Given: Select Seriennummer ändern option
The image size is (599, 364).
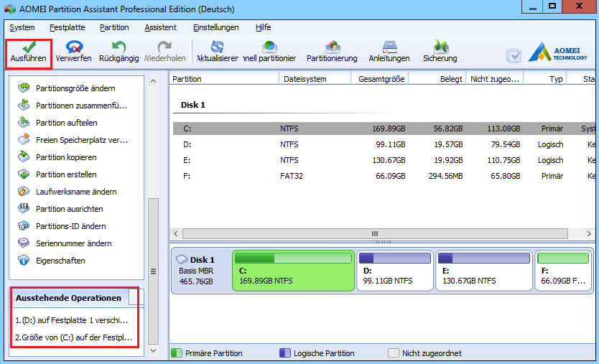Looking at the screenshot, I should [x=74, y=243].
